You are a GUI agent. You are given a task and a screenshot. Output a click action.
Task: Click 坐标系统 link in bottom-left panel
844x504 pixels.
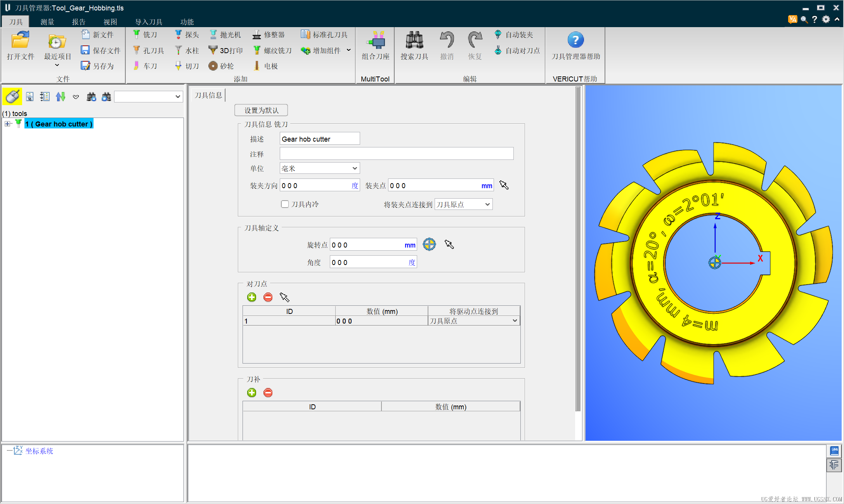coord(39,451)
